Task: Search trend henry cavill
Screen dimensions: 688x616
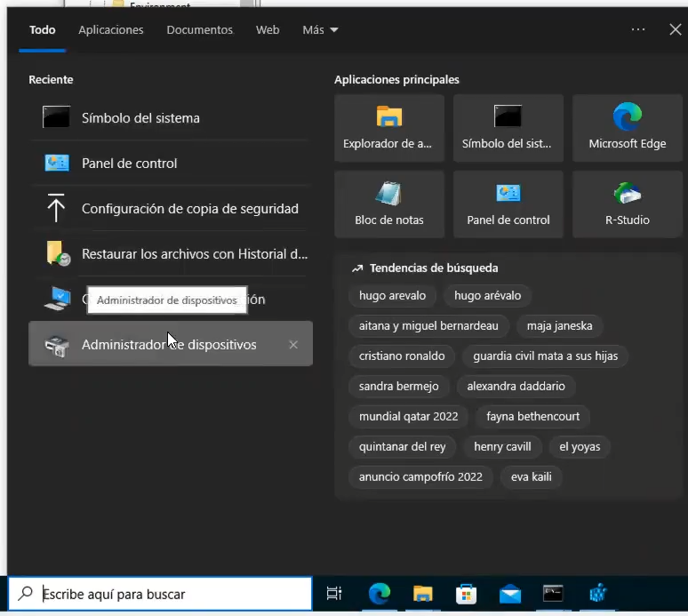Action: coord(502,446)
